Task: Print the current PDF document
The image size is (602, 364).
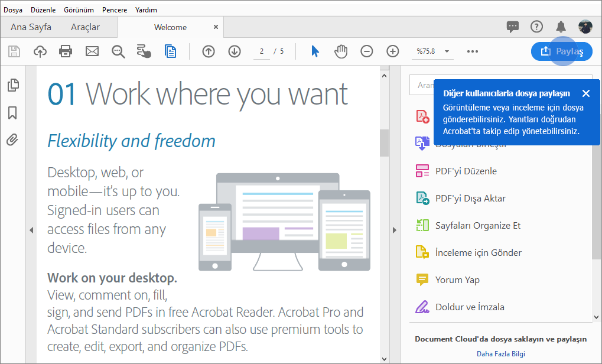Action: (x=66, y=51)
